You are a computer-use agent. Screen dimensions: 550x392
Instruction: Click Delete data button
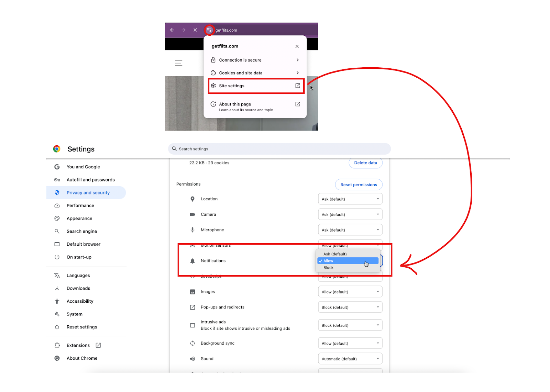point(366,163)
